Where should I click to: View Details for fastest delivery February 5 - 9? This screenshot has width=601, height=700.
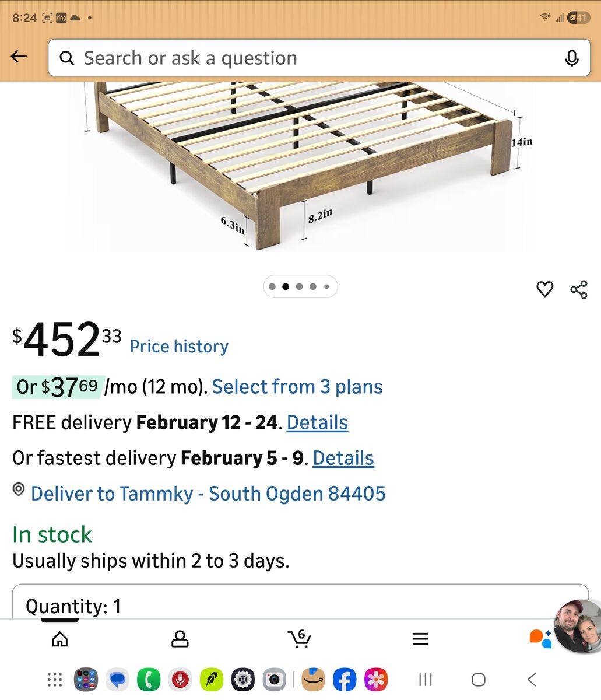(343, 458)
